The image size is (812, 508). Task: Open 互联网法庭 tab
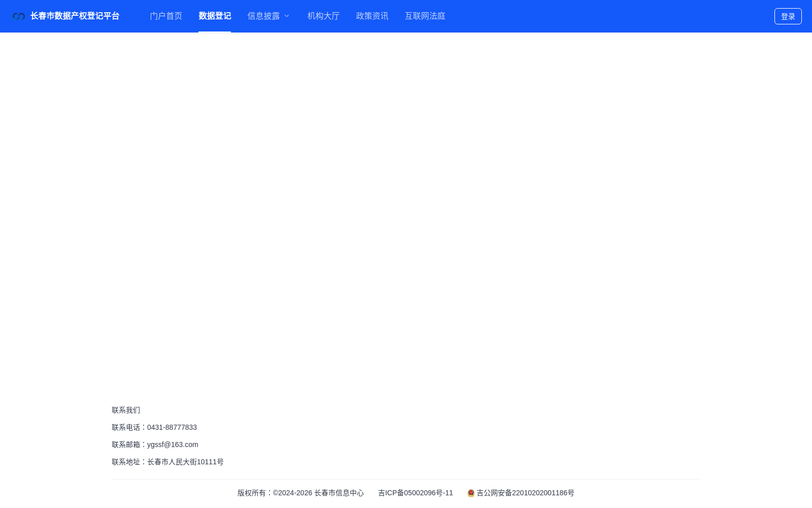coord(425,16)
